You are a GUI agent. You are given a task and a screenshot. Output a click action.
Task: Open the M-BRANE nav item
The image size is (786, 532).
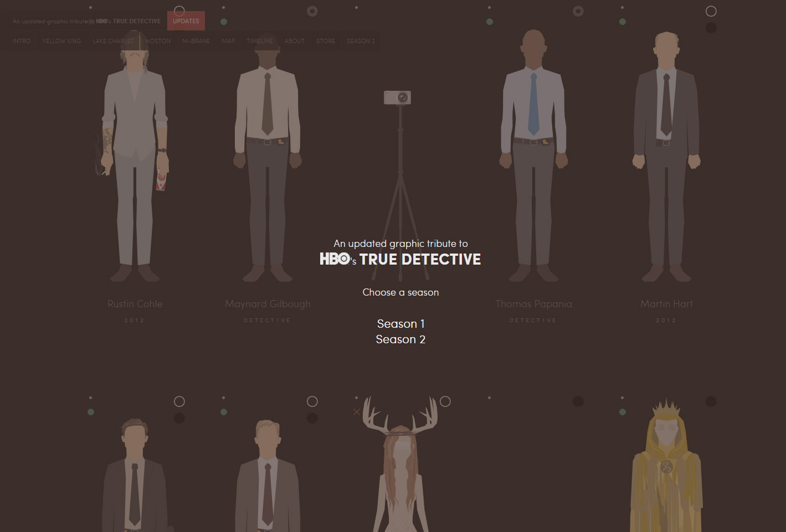point(196,41)
